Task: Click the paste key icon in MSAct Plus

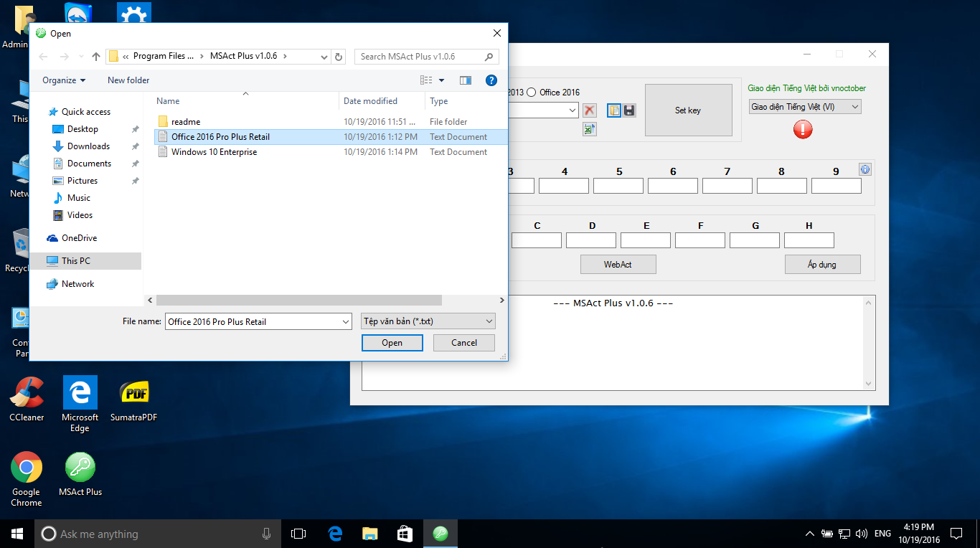Action: (614, 110)
